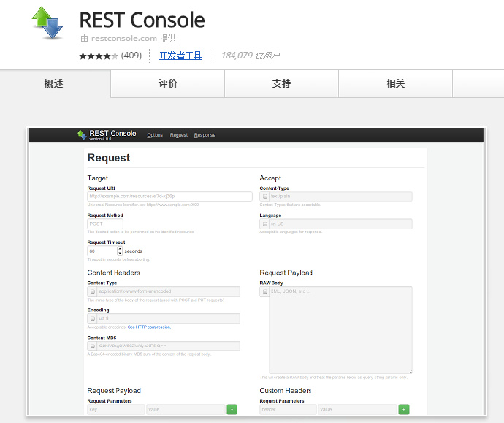Screen dimensions: 504x423
Task: Click the value field beside the key field
Action: pos(186,410)
